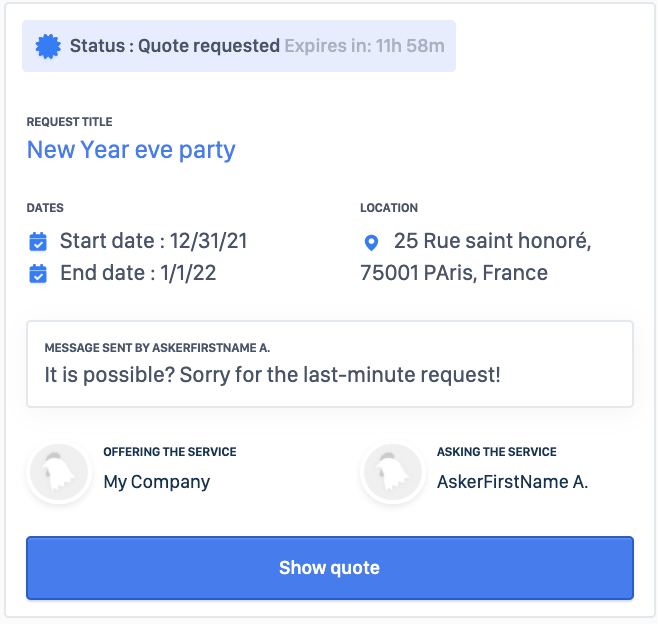Viewport: 658px width, 624px height.
Task: Click AskerFirstName A.'s ghost avatar
Action: tap(394, 471)
